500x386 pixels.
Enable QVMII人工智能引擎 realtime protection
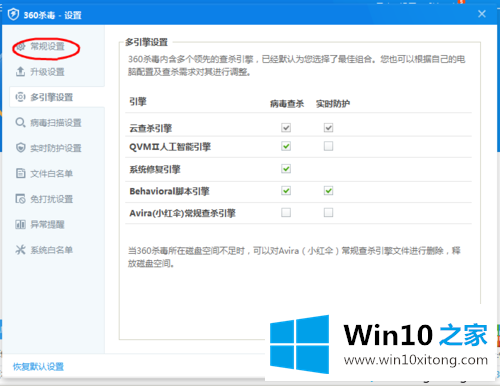pyautogui.click(x=328, y=146)
